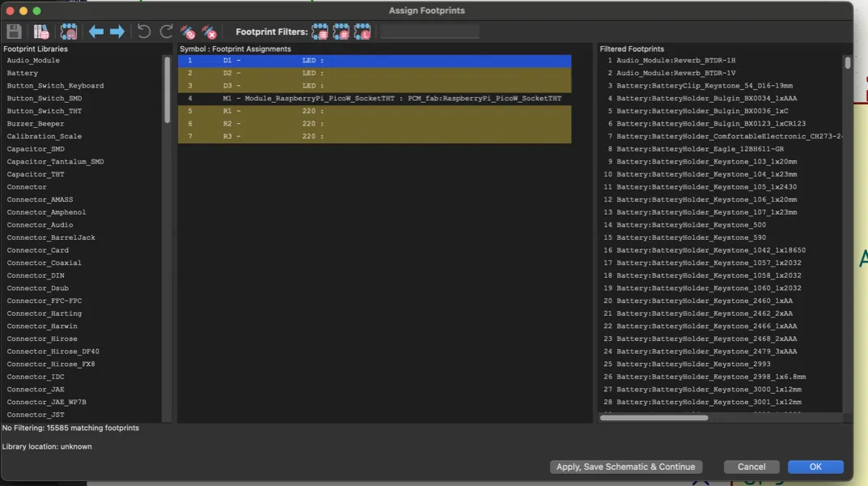Select Audio_Module:Reverb_BTDR-1V footprint
Image resolution: width=868 pixels, height=486 pixels.
click(676, 73)
